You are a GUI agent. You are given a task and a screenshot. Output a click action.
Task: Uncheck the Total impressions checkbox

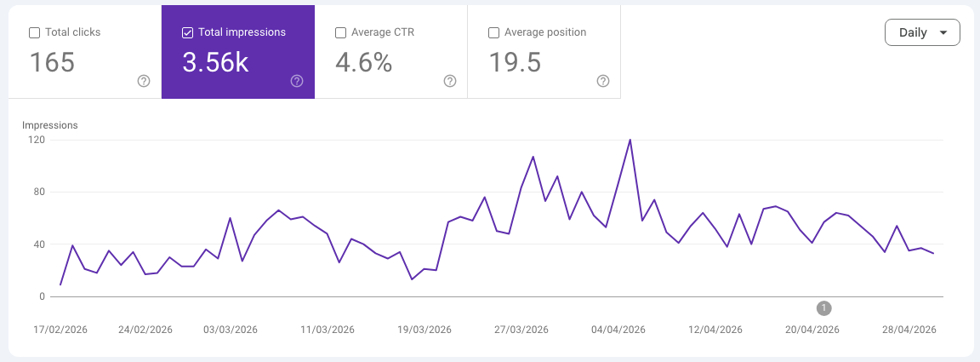pos(187,32)
